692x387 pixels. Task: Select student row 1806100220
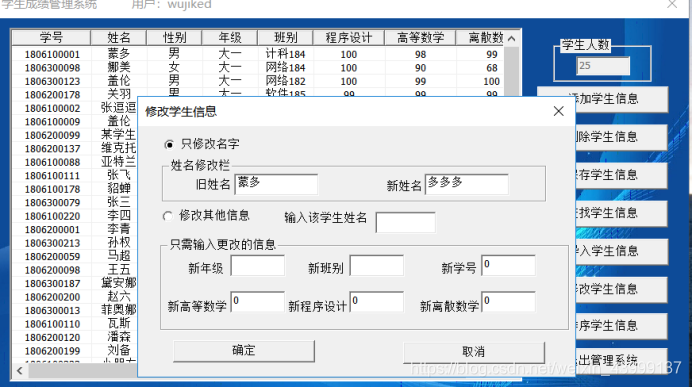click(75, 216)
